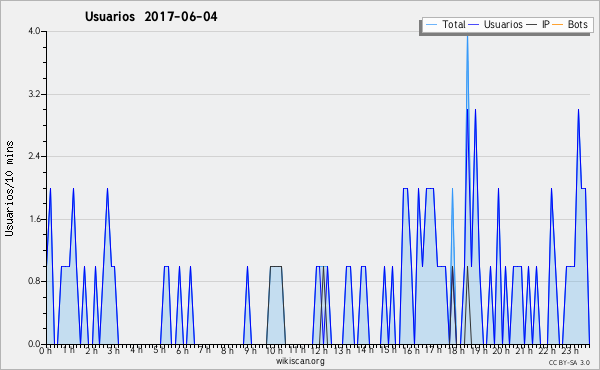
Task: Click the y-axis value 4.0
Action: (x=34, y=31)
